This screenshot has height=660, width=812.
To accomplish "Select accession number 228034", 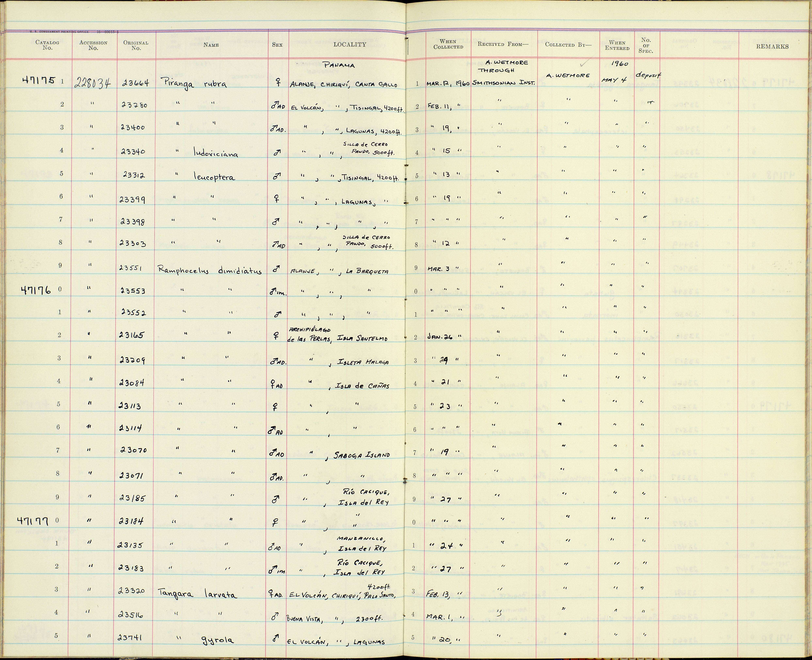I will pyautogui.click(x=93, y=83).
